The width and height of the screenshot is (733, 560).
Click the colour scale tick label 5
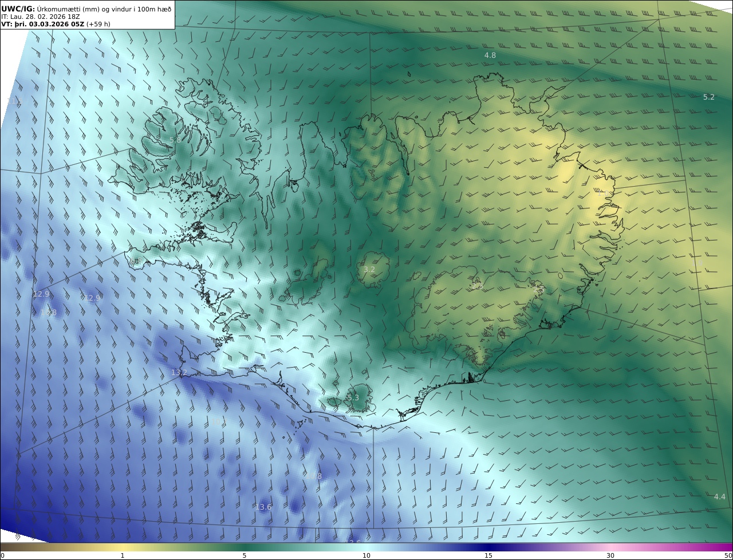point(245,555)
